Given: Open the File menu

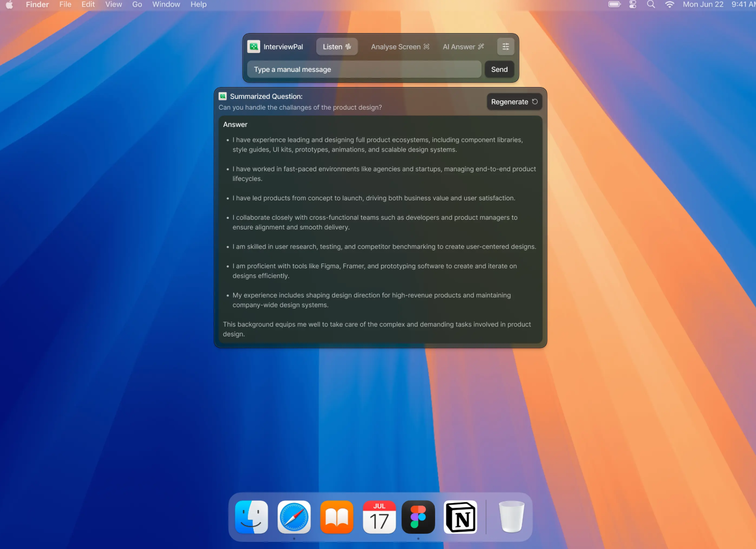Looking at the screenshot, I should point(65,5).
